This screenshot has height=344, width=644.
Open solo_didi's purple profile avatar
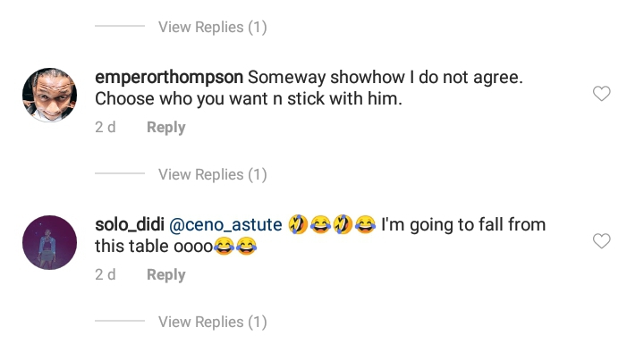point(49,242)
